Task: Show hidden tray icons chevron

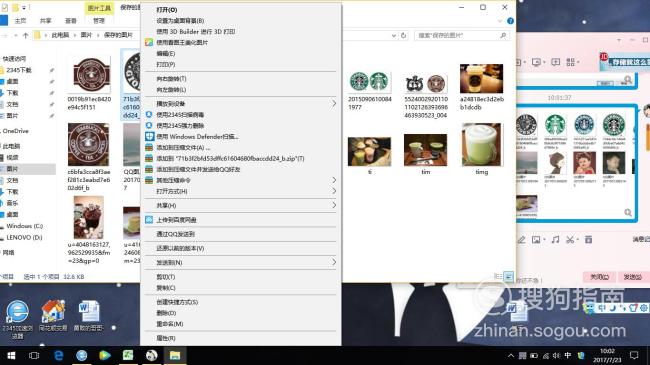Action: click(x=511, y=355)
